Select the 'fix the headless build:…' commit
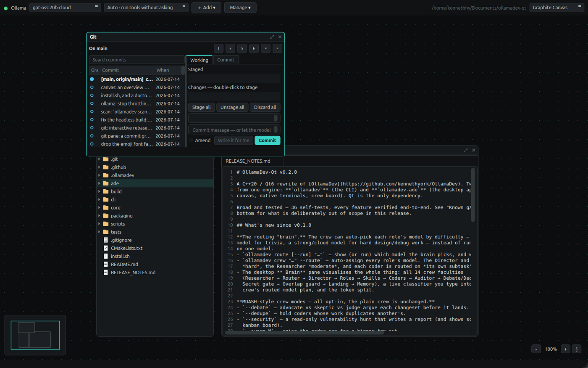This screenshot has width=588, height=368. pyautogui.click(x=135, y=120)
